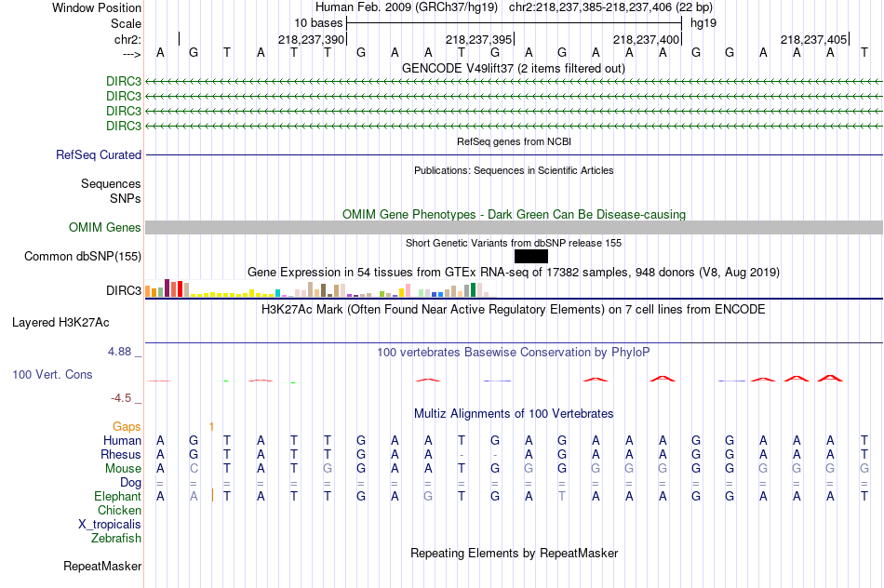The width and height of the screenshot is (884, 588).
Task: Click the 218,237,390 position marker
Action: 311,39
